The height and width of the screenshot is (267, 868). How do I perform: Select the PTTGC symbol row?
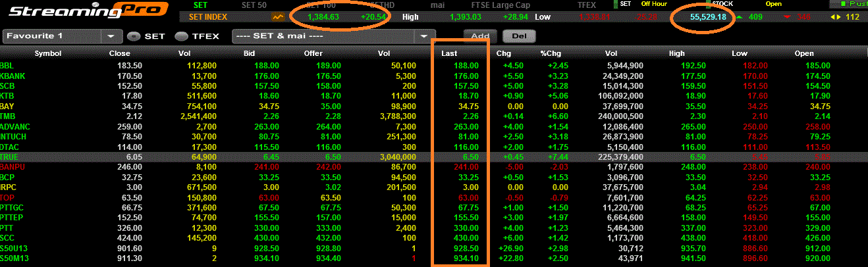(434, 207)
